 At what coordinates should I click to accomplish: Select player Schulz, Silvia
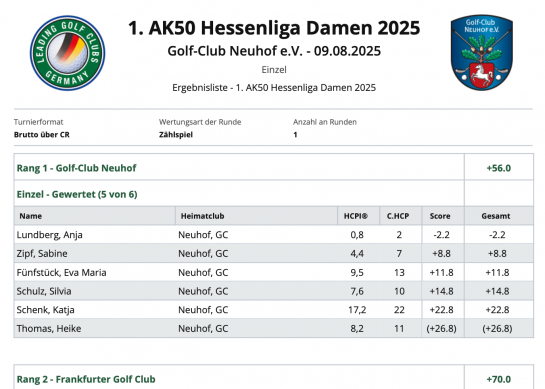[x=44, y=291]
